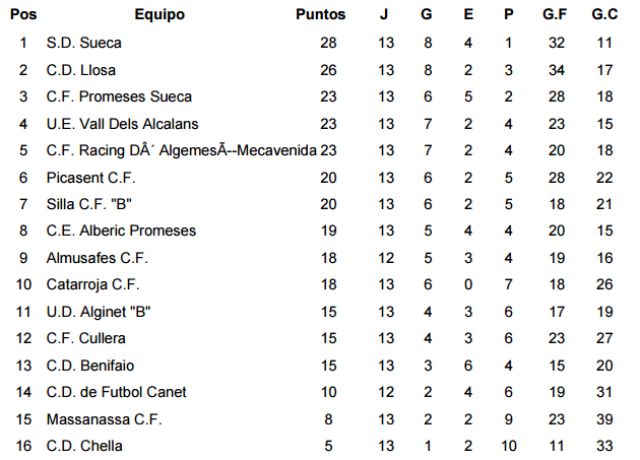Select last-place C.D. Chella
640x460 pixels.
click(85, 446)
